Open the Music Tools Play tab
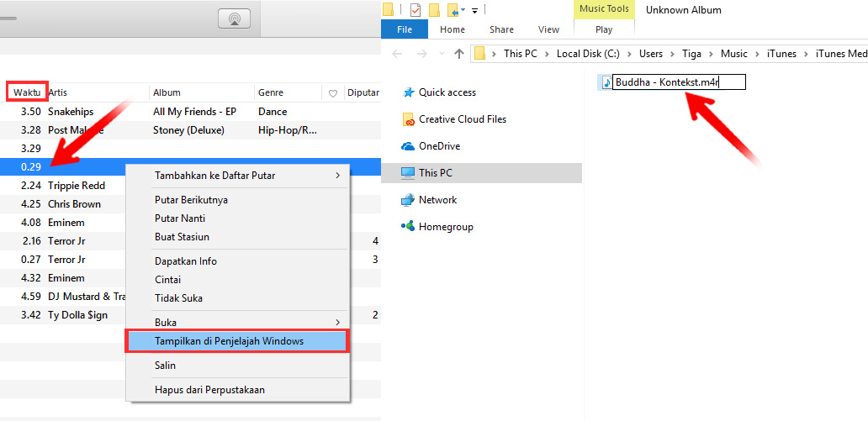 (x=604, y=29)
